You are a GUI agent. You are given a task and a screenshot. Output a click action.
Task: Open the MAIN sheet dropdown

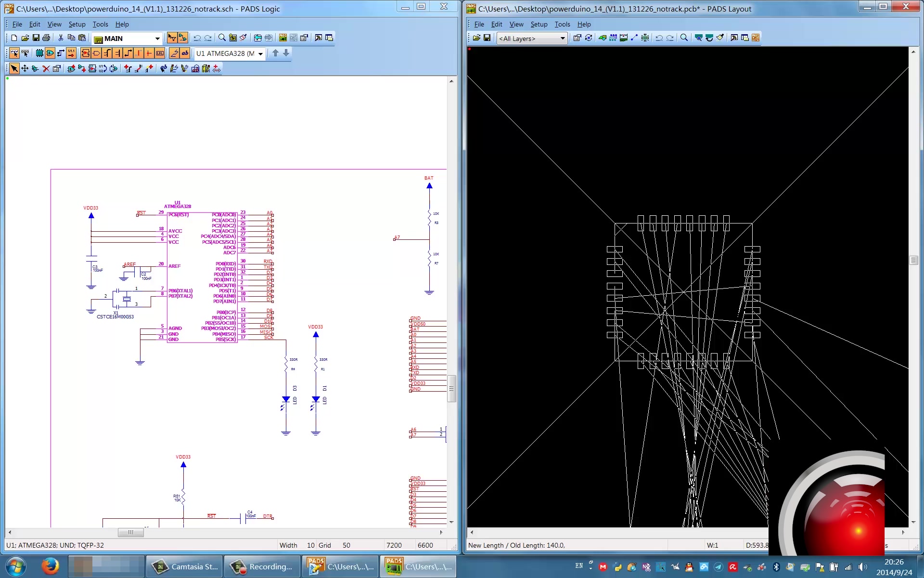pyautogui.click(x=157, y=39)
